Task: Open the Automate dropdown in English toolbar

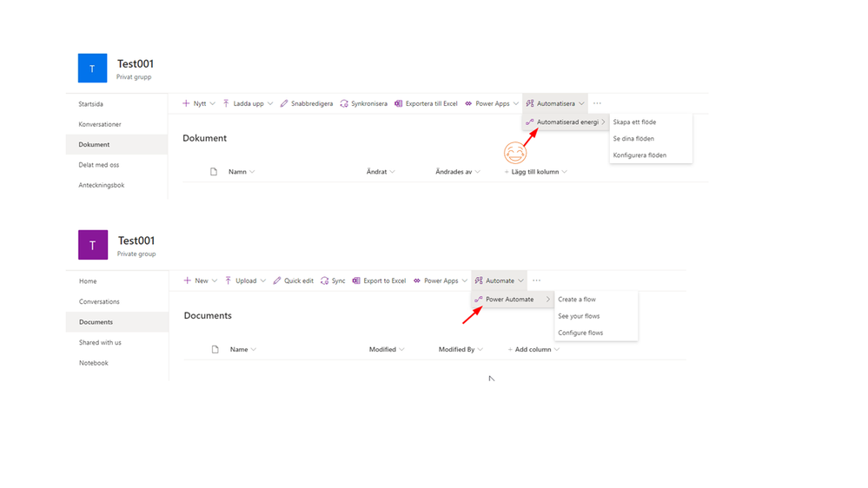Action: [x=499, y=280]
